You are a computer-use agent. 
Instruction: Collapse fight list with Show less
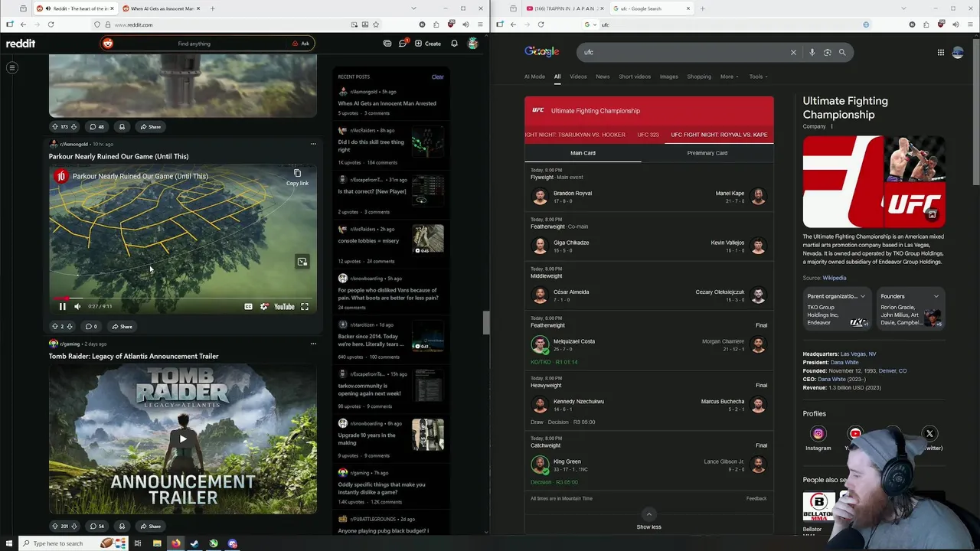point(648,520)
